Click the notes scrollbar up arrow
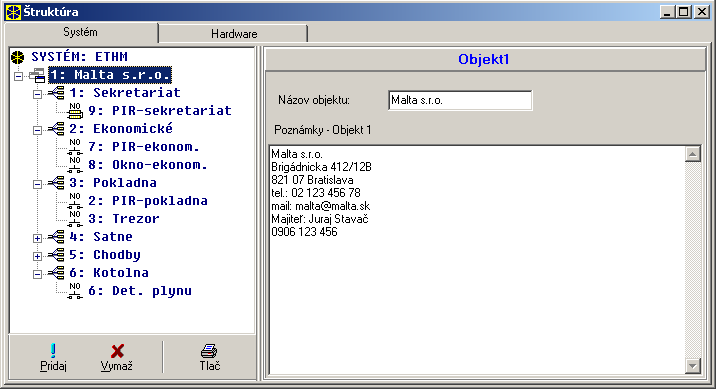Screen dimensions: 716x389 [x=693, y=154]
